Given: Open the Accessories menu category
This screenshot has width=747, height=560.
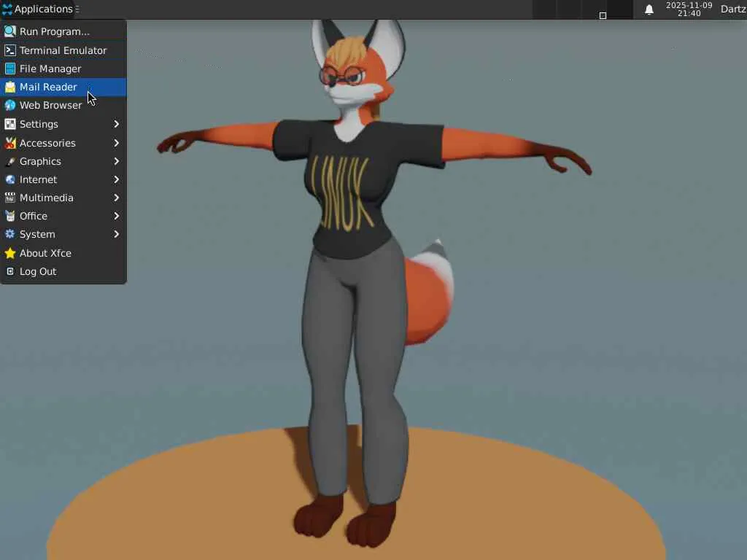Looking at the screenshot, I should [x=63, y=143].
